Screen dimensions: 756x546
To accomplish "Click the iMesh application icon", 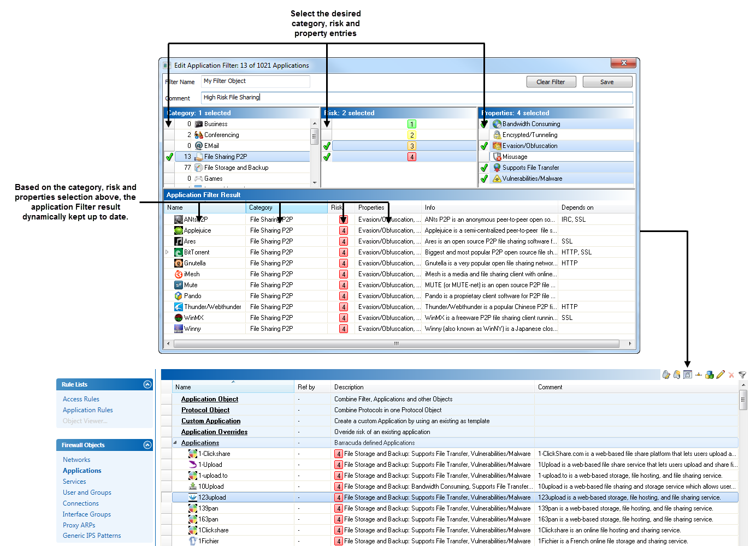I will point(179,274).
